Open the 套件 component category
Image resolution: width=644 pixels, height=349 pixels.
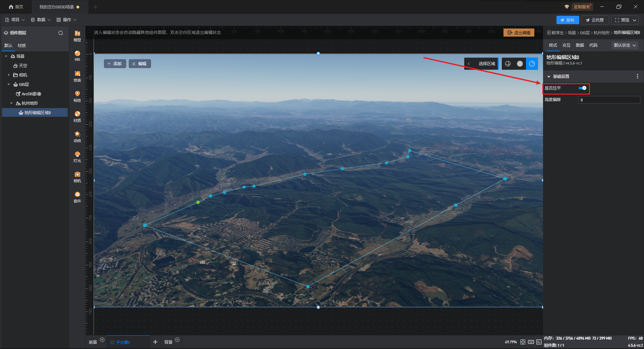point(77,197)
